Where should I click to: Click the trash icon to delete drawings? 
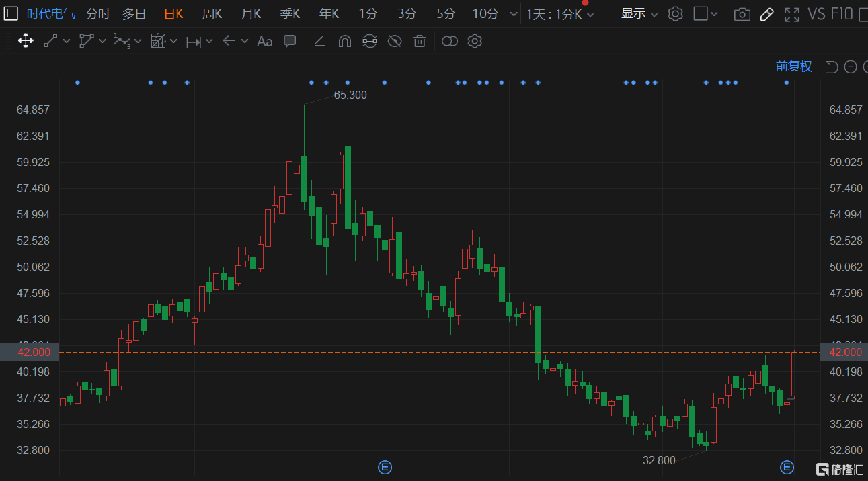coord(420,42)
